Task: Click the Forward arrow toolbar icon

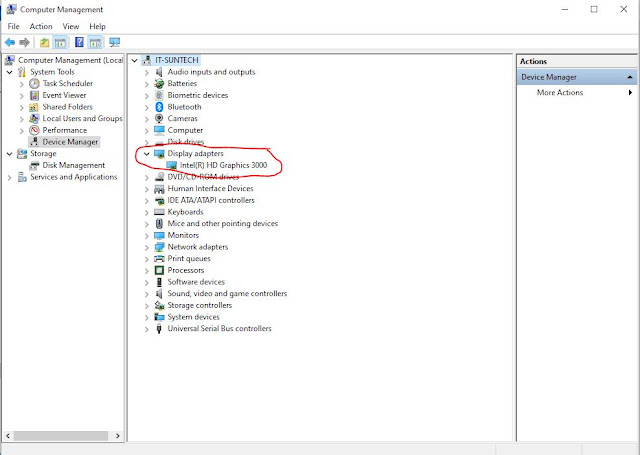Action: (x=24, y=42)
